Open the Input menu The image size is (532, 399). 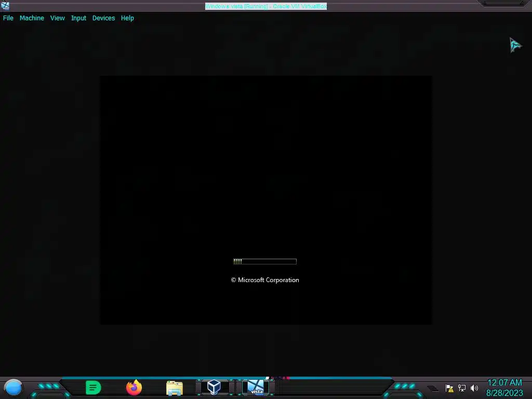click(x=78, y=18)
